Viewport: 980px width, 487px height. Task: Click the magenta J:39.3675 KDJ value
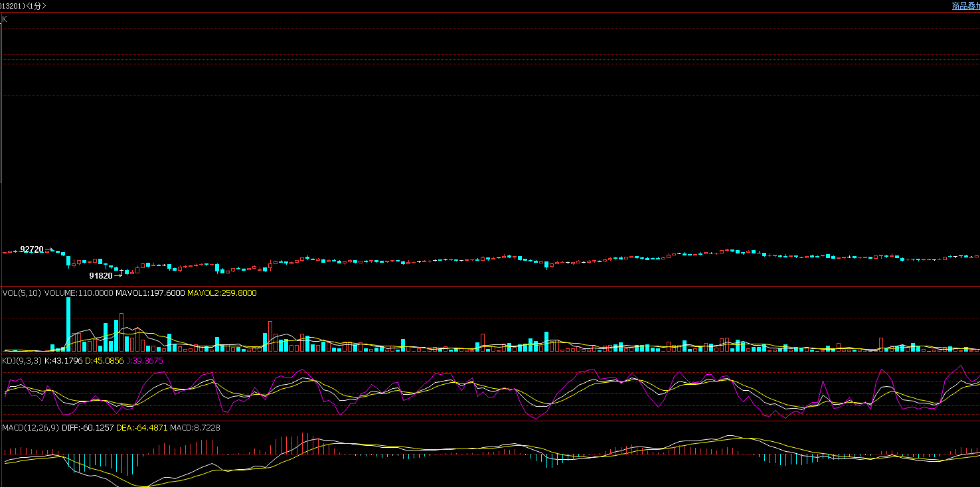[x=144, y=361]
